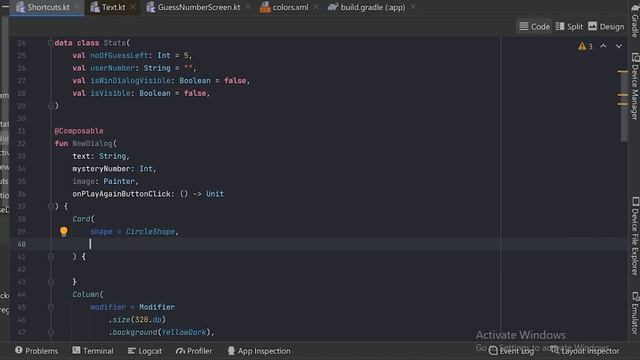The width and height of the screenshot is (640, 360).
Task: Open the Terminal tool window
Action: click(93, 351)
